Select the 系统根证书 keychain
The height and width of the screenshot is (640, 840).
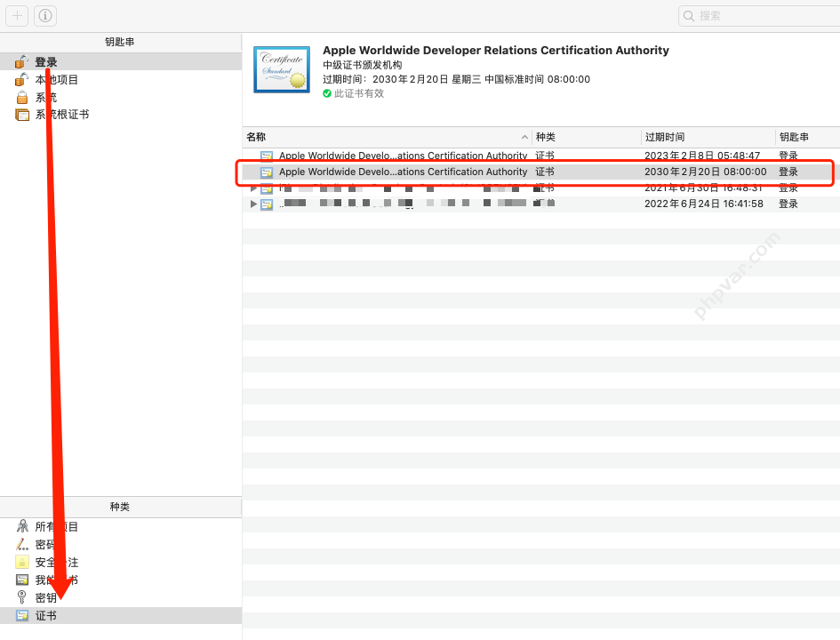121,115
